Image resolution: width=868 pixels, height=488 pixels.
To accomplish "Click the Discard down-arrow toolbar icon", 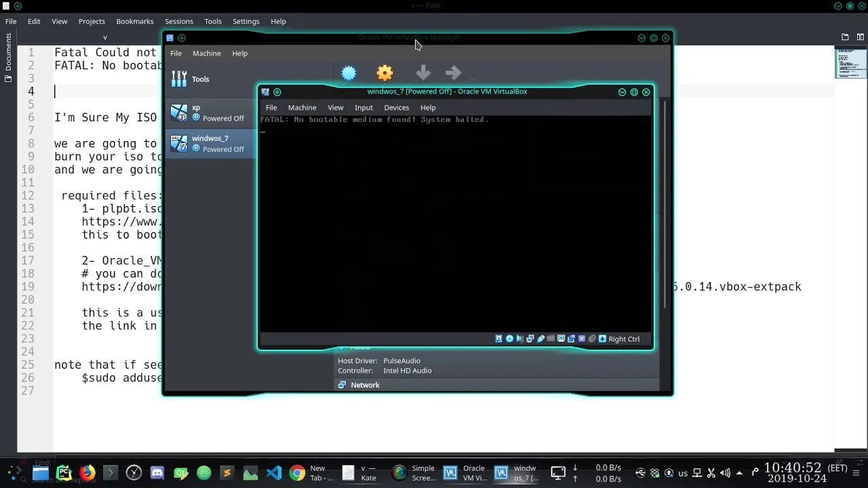I will tap(422, 73).
